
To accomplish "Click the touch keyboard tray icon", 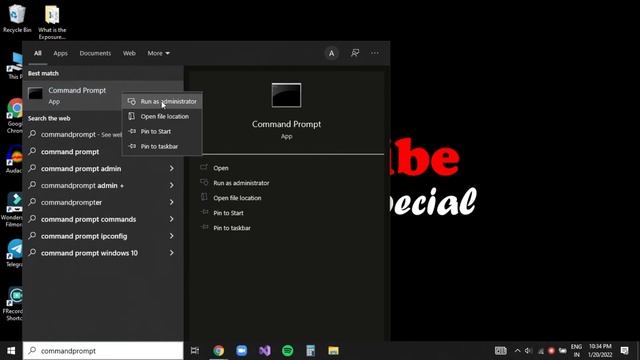I will point(501,351).
